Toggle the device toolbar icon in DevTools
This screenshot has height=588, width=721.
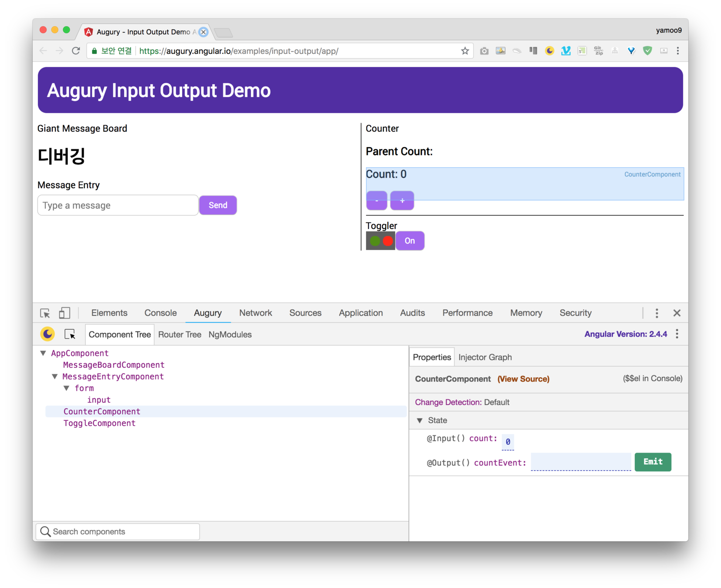[x=64, y=313]
